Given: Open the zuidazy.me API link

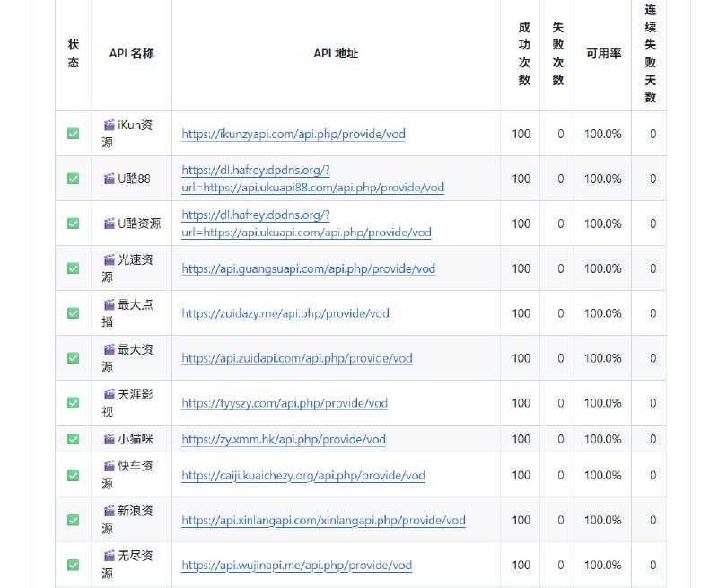Looking at the screenshot, I should point(284,313).
